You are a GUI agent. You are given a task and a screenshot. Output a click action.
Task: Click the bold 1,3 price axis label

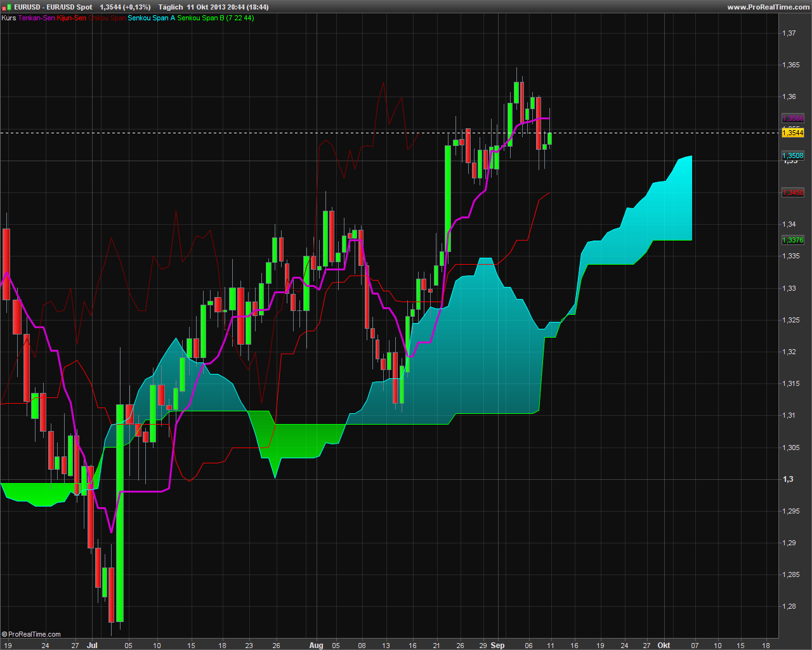788,479
